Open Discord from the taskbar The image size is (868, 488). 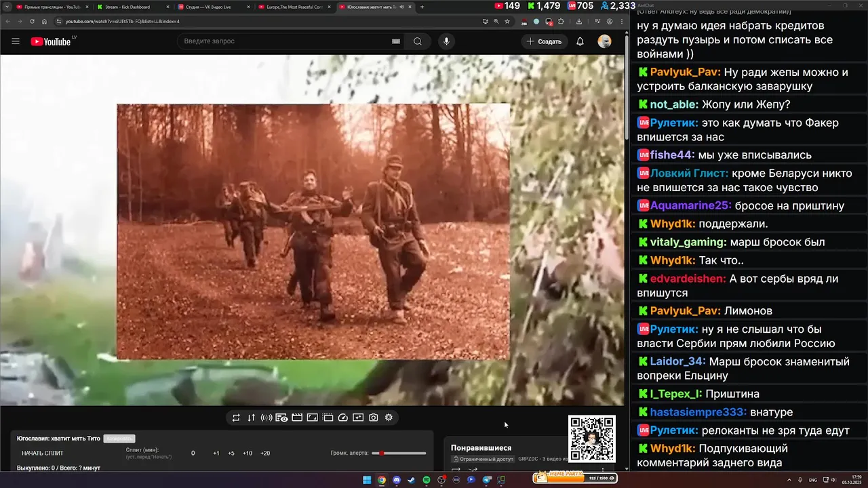coord(397,480)
